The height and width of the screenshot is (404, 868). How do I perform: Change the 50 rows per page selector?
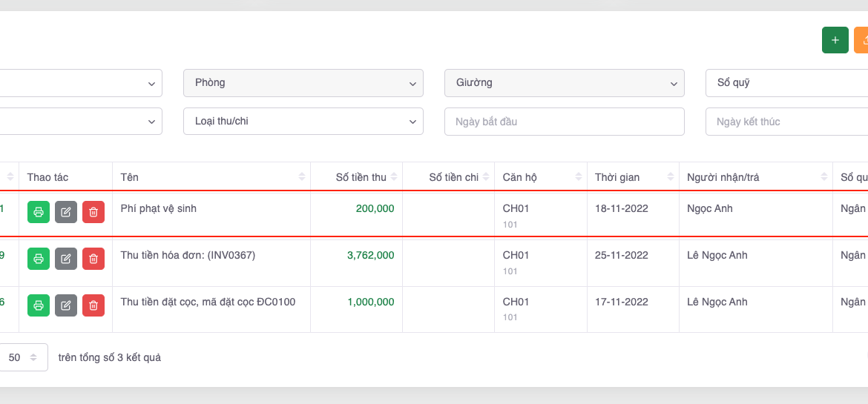22,357
